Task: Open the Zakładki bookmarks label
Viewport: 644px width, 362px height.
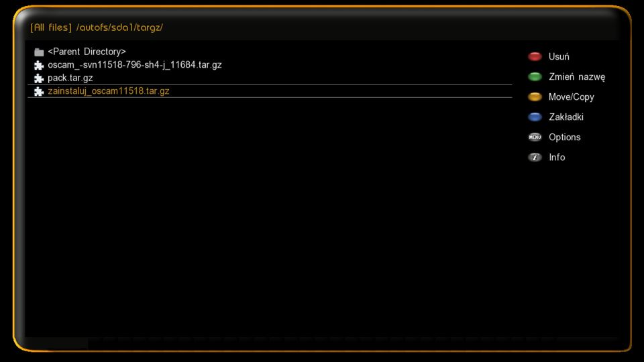Action: tap(566, 117)
